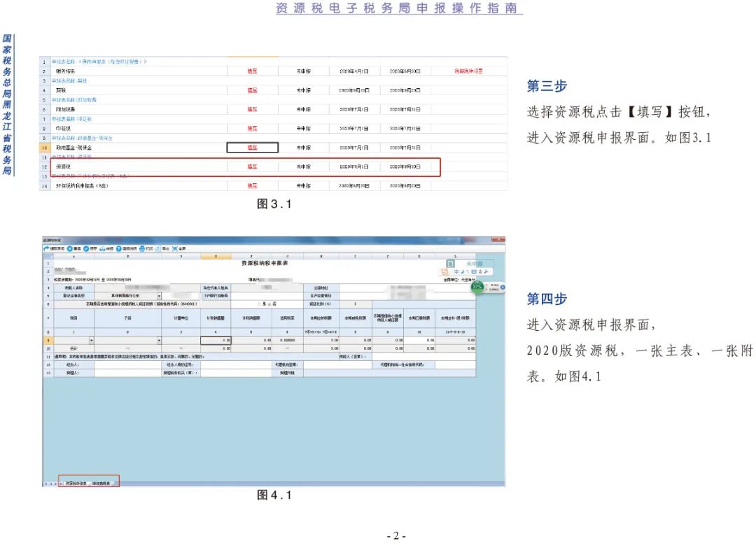The height and width of the screenshot is (545, 756).
Task: Close the 资源税申报 window
Action: (498, 239)
